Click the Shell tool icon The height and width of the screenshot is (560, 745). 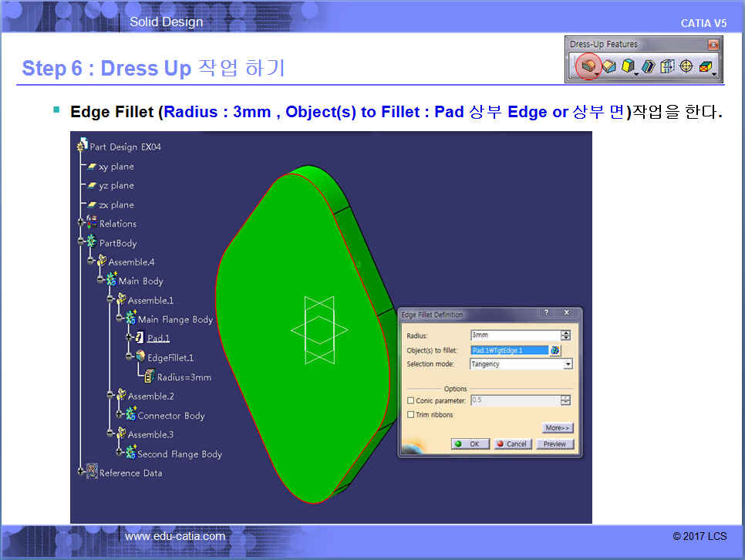pyautogui.click(x=649, y=67)
